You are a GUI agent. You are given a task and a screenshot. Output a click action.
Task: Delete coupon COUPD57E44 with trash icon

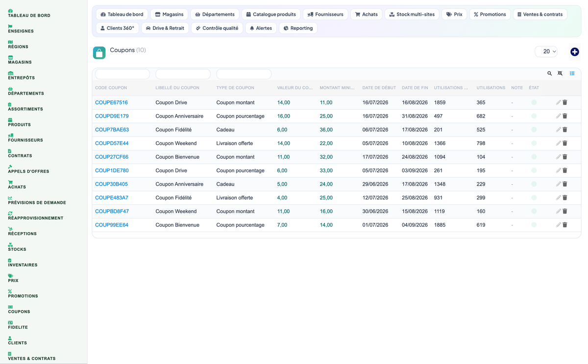click(x=565, y=144)
